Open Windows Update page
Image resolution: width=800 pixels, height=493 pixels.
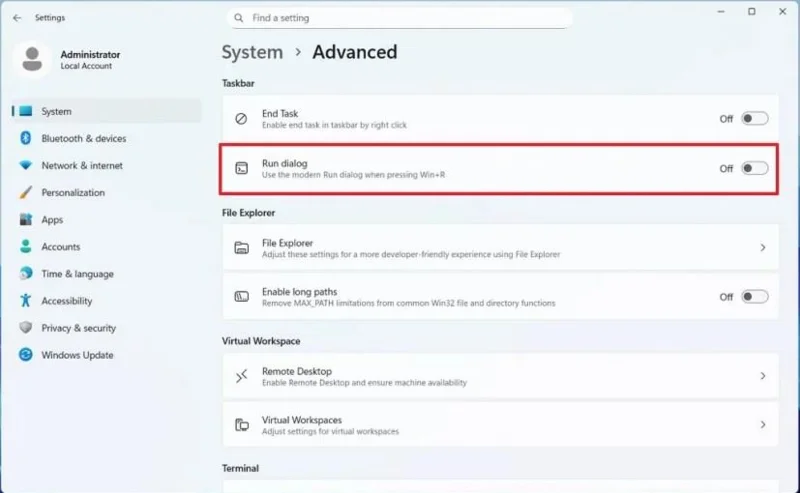click(x=107, y=355)
